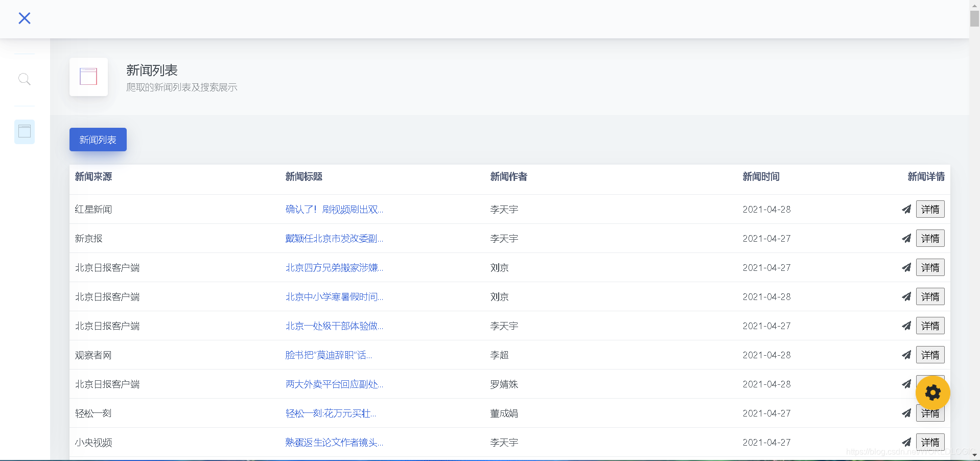Click the blue 新闻列表 button
Image resolution: width=980 pixels, height=461 pixels.
click(98, 139)
